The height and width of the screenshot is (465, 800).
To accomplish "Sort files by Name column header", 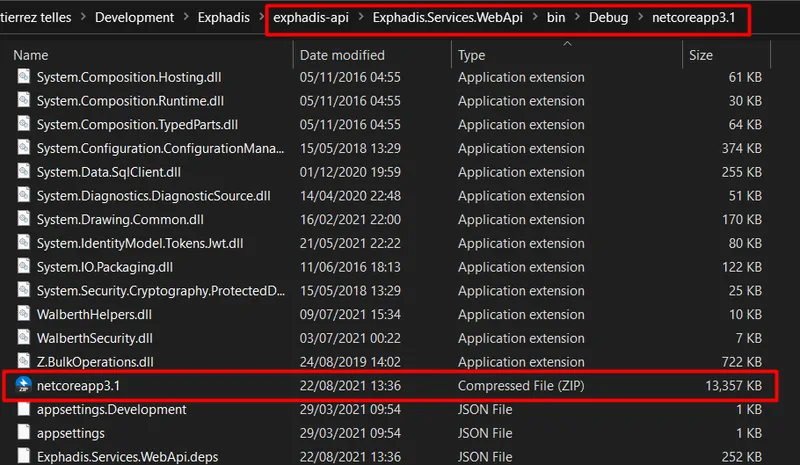I will click(x=31, y=55).
